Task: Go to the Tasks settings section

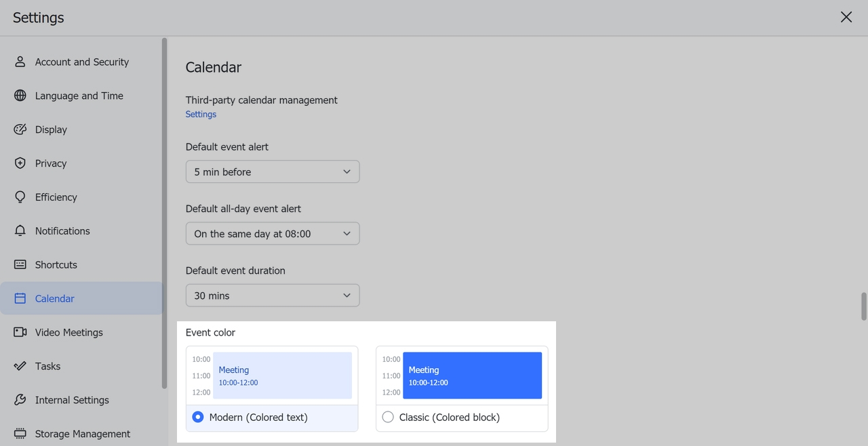Action: tap(47, 366)
